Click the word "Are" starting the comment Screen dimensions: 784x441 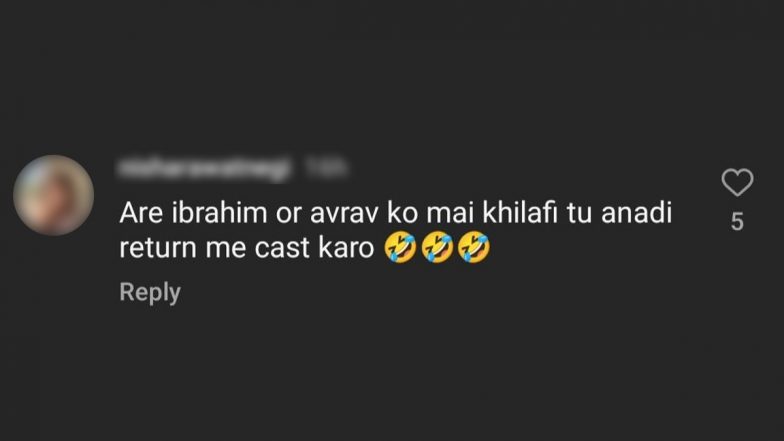click(141, 214)
